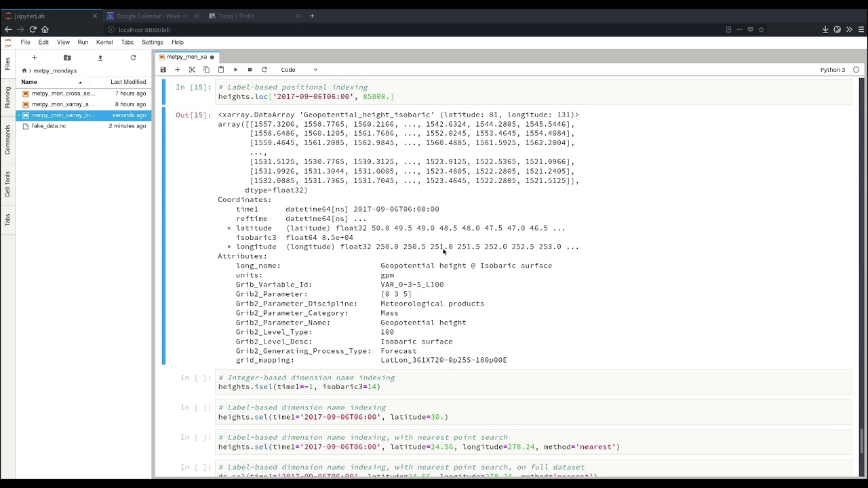Select the heights.loc code cell In [15]
The height and width of the screenshot is (488, 868).
[x=534, y=92]
